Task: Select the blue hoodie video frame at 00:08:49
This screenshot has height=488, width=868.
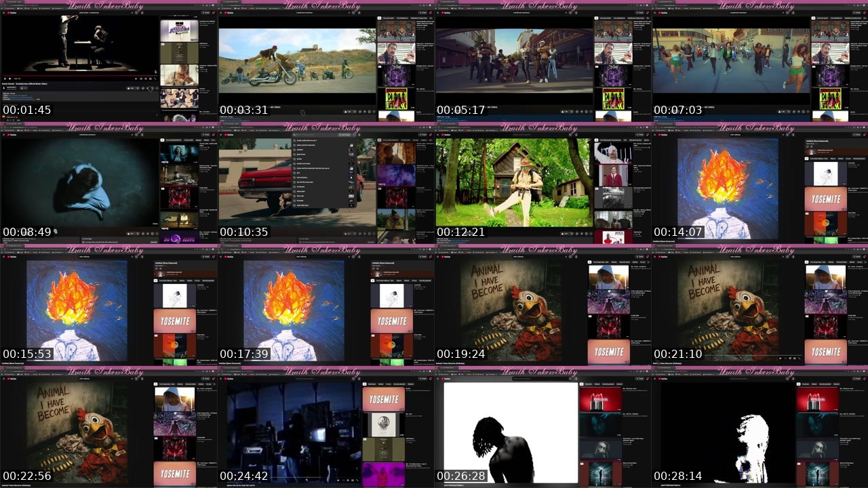Action: pyautogui.click(x=80, y=183)
